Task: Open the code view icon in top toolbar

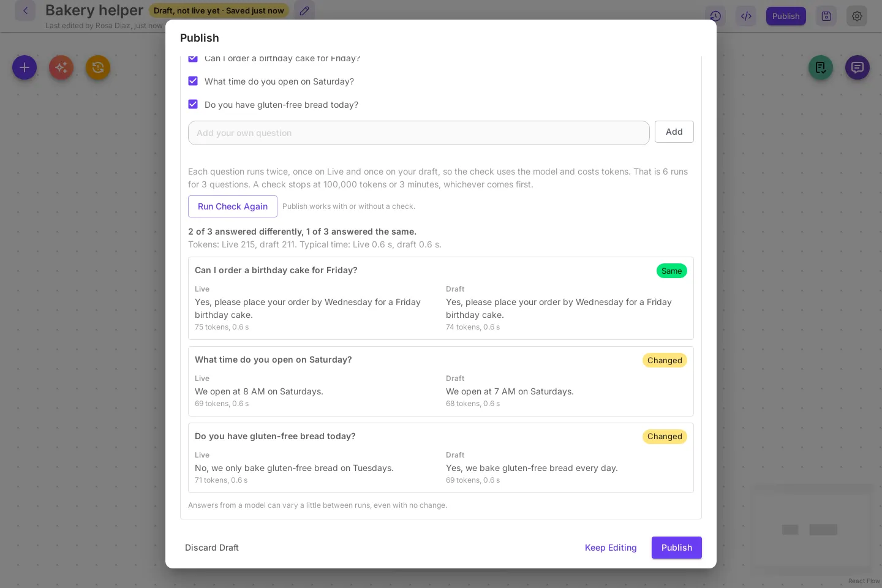Action: pyautogui.click(x=746, y=16)
